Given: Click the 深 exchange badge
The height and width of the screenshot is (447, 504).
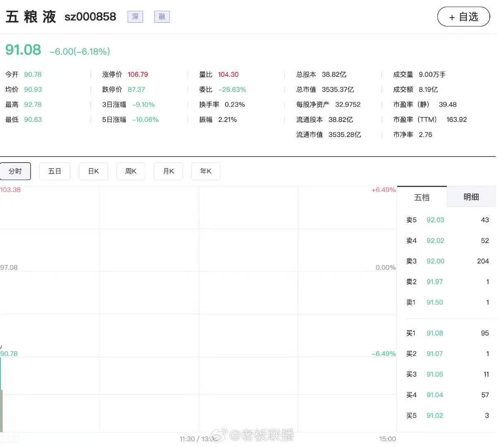Looking at the screenshot, I should point(135,17).
